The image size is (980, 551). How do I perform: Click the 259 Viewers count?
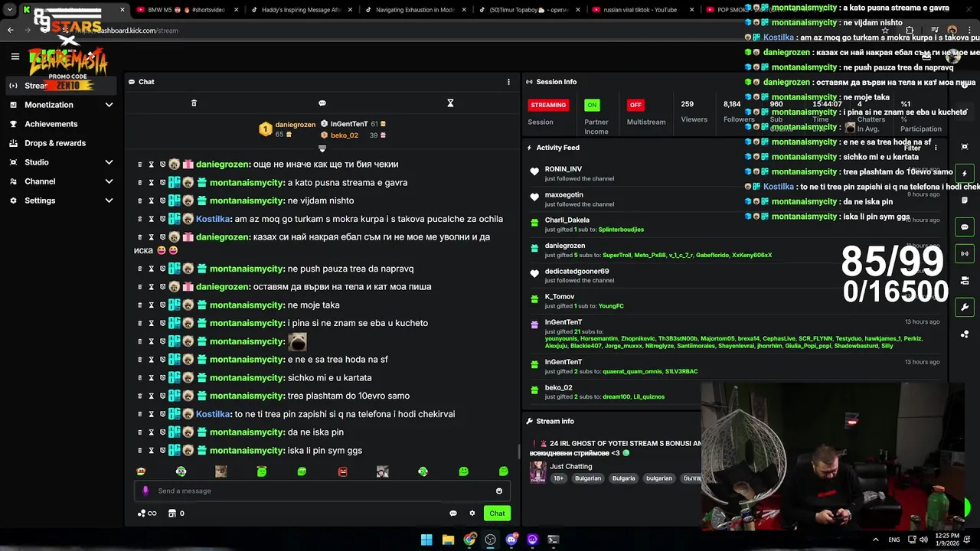coord(688,104)
